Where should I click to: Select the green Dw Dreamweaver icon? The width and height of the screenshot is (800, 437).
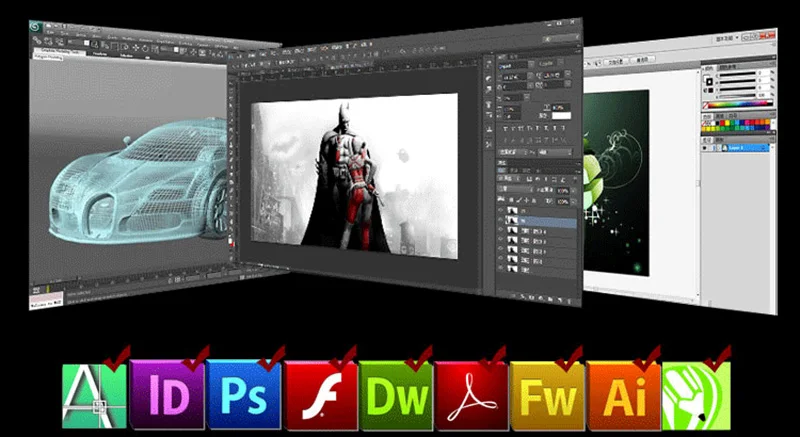[x=396, y=396]
